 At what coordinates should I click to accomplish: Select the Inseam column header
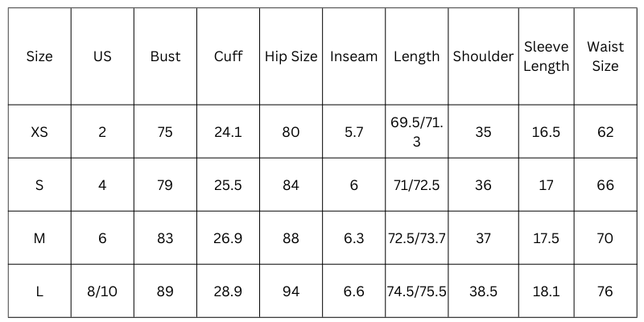353,56
